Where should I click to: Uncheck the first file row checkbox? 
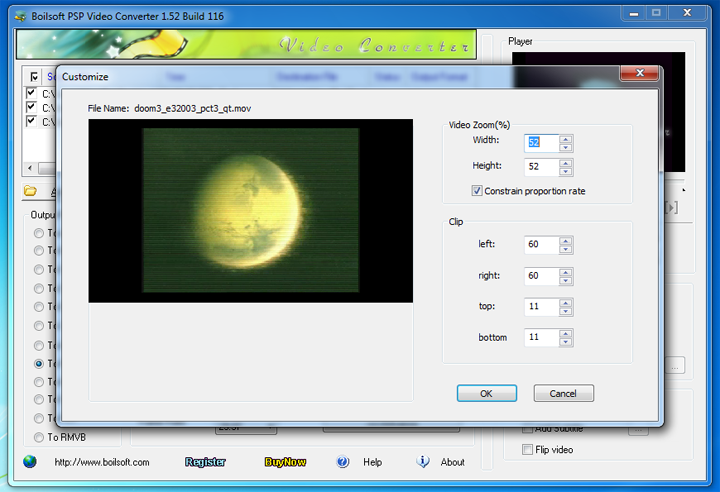point(31,93)
